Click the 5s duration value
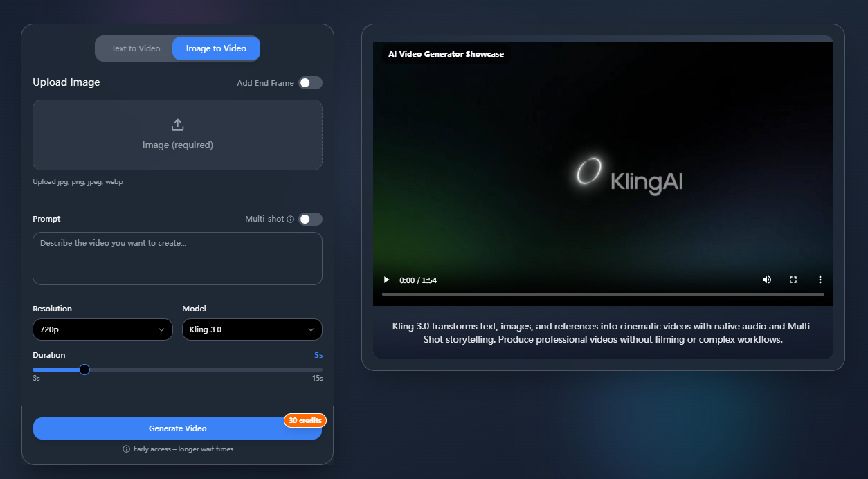The image size is (868, 479). (318, 355)
